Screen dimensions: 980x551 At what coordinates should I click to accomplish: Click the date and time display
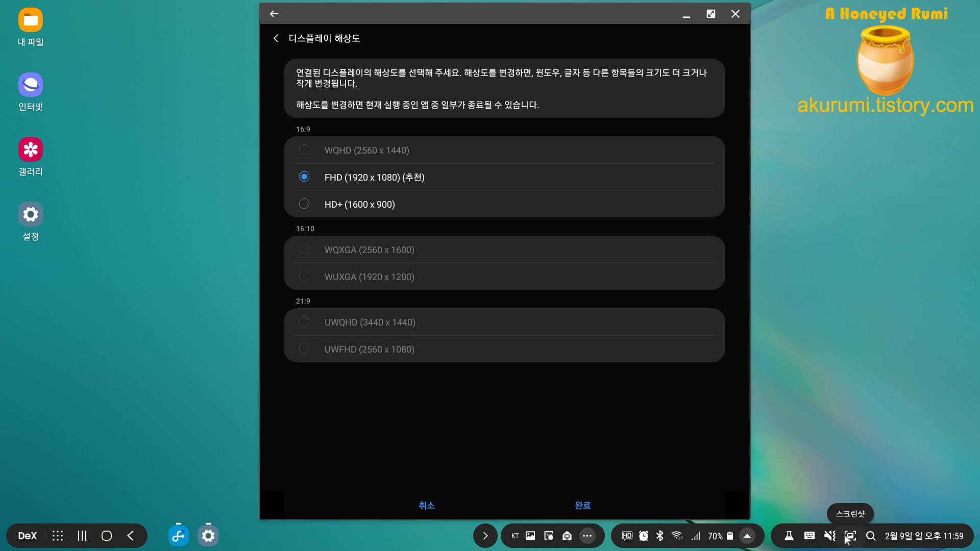924,536
